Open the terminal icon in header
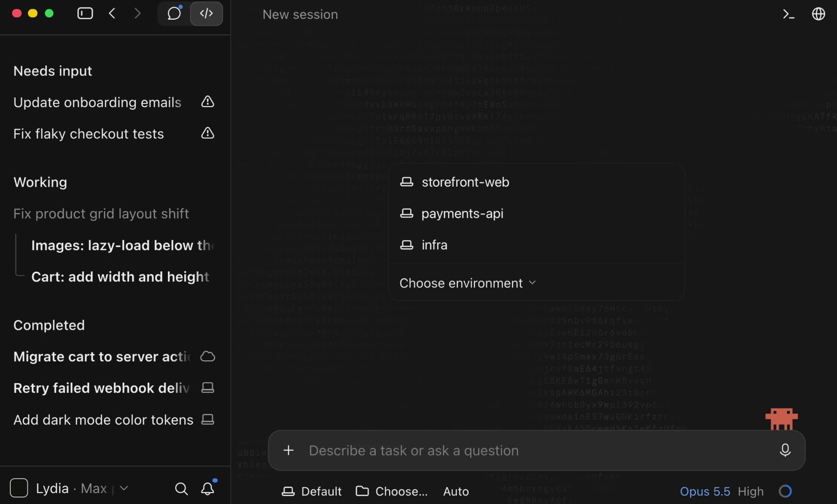 tap(788, 14)
